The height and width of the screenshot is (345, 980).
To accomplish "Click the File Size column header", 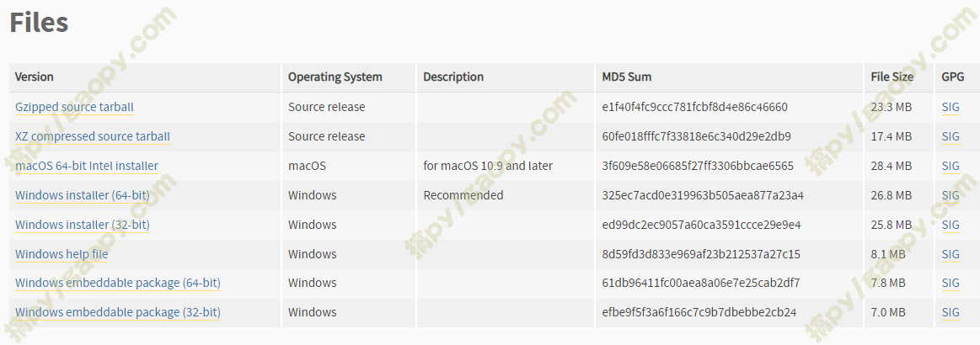I will coord(892,77).
